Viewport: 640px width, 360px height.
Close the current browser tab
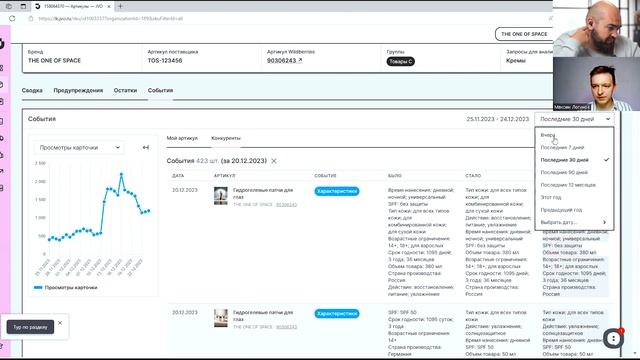pos(109,7)
